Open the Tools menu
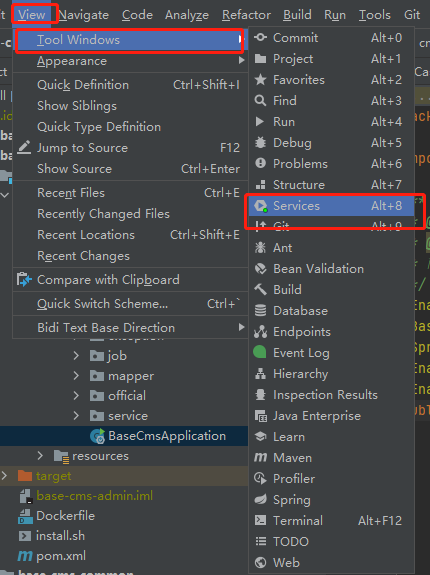The image size is (430, 575). (x=374, y=15)
